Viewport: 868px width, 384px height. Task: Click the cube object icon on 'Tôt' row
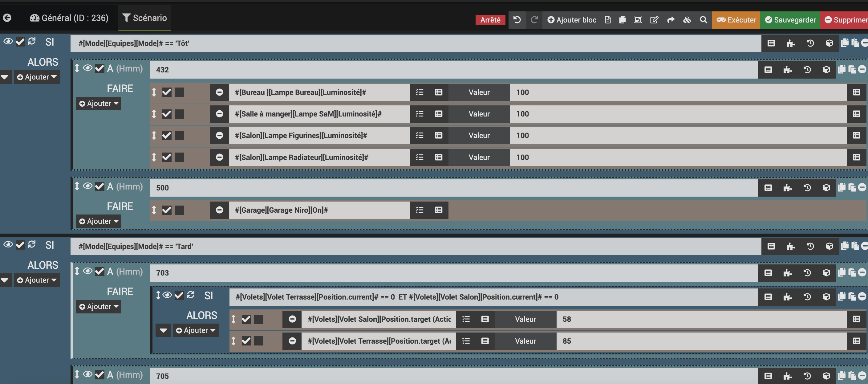pyautogui.click(x=829, y=43)
